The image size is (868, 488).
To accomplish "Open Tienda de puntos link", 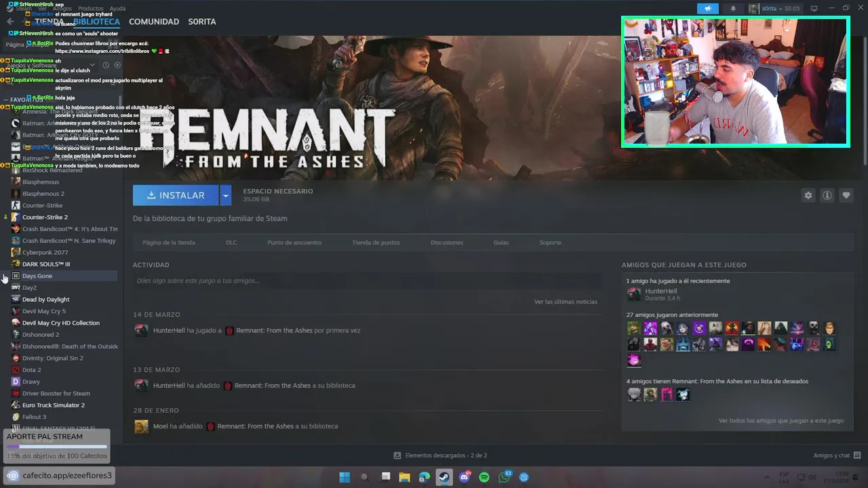I will point(376,243).
